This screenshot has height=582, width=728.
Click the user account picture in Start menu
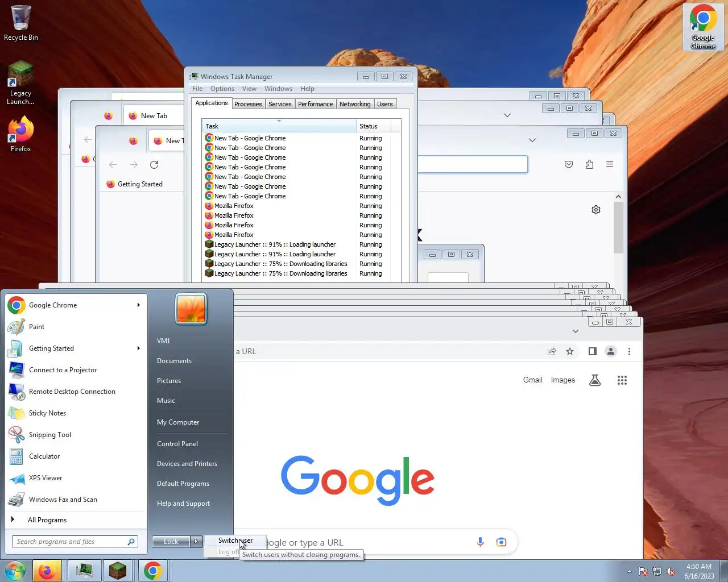click(191, 309)
